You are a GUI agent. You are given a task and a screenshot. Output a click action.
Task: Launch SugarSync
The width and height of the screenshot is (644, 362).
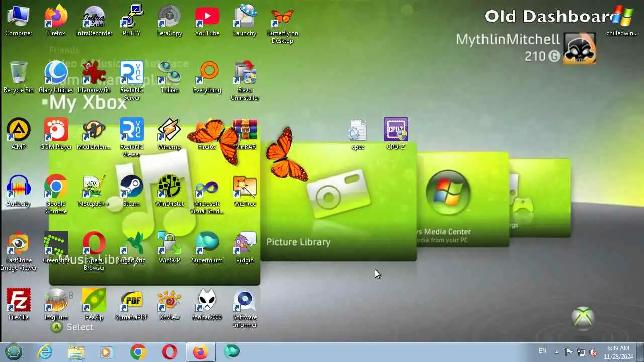point(132,248)
